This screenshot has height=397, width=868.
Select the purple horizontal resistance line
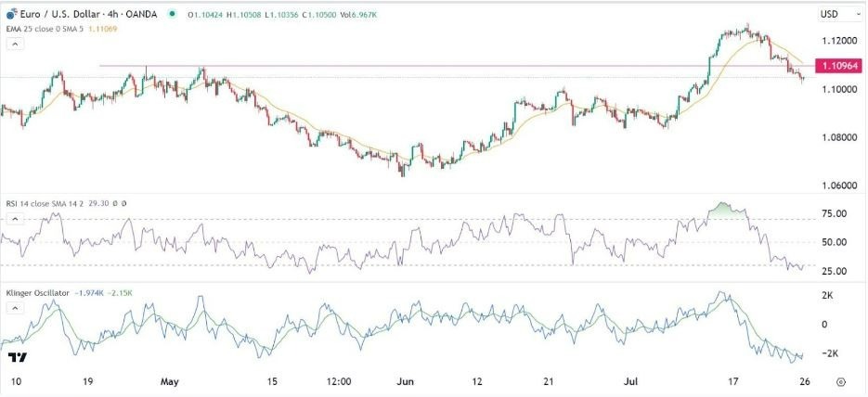coord(458,66)
